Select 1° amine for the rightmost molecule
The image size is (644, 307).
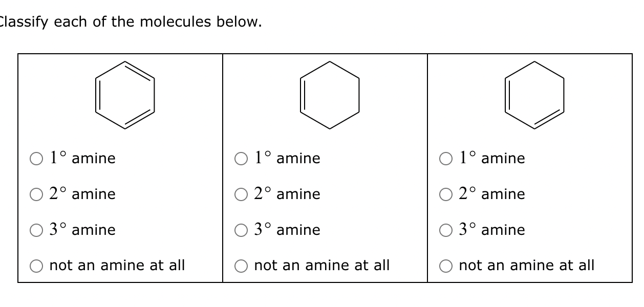point(446,159)
